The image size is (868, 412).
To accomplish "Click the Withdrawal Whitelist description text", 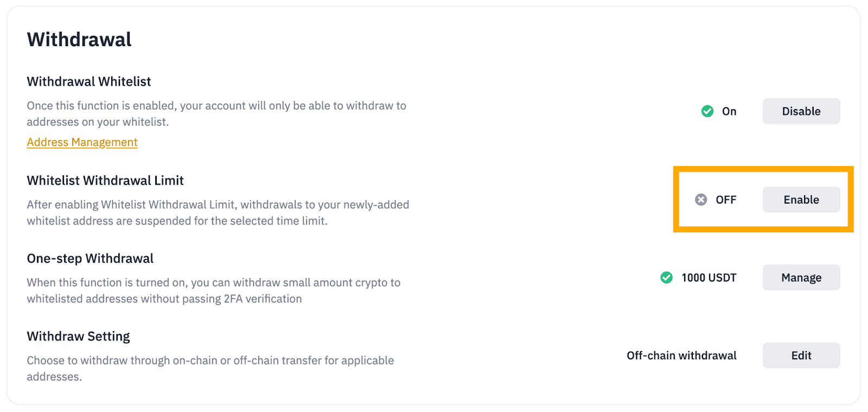I will (x=216, y=113).
